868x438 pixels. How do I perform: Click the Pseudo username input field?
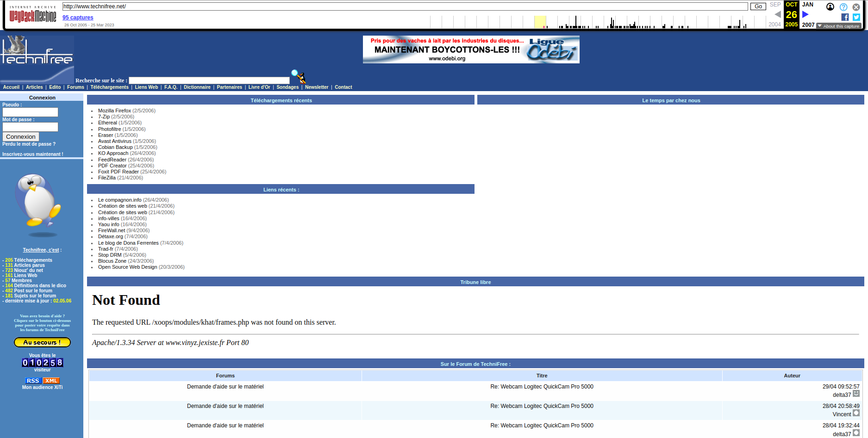tap(30, 112)
